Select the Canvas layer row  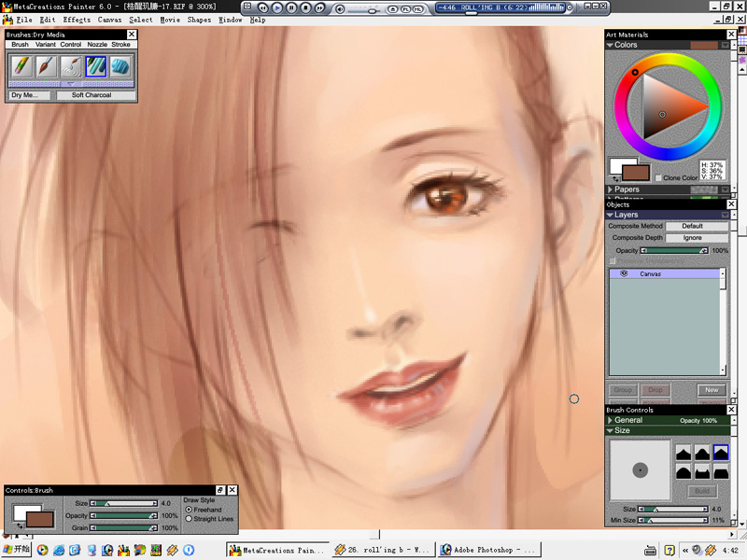(666, 273)
